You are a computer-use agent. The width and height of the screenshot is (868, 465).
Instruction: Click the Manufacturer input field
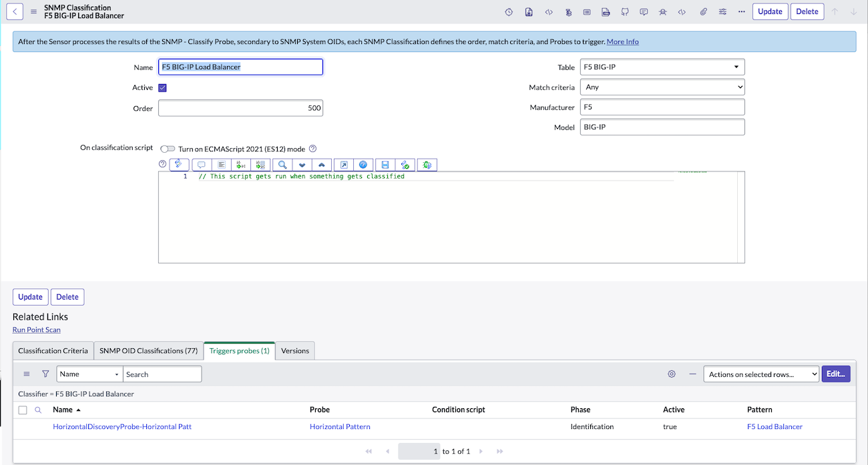[662, 107]
